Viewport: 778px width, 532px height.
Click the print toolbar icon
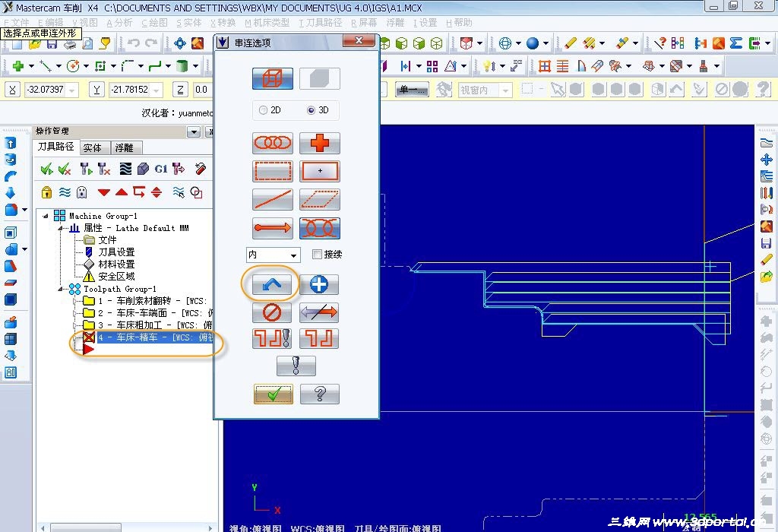tap(70, 43)
